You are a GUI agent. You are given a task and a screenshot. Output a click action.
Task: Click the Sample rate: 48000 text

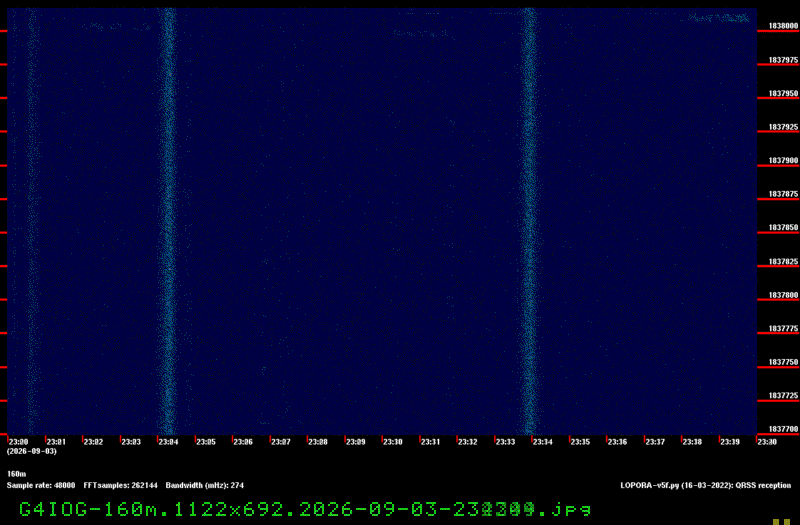coord(41,485)
